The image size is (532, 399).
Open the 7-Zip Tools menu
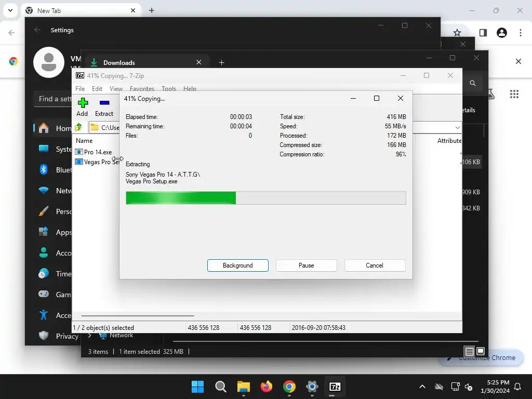(169, 88)
